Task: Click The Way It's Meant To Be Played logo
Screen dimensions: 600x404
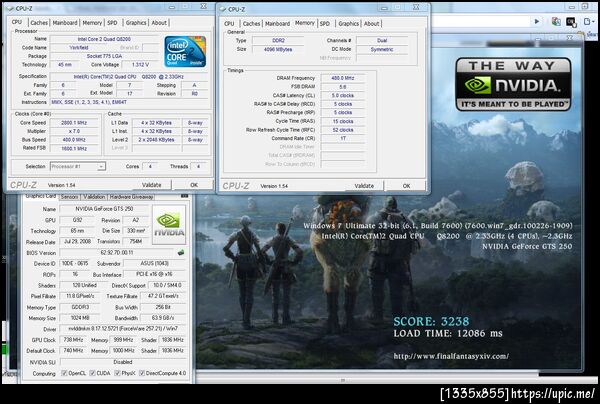Action: click(513, 85)
